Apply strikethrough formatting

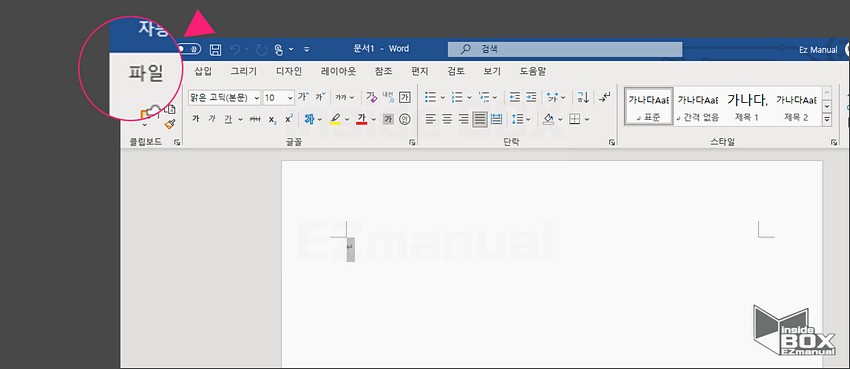[255, 119]
